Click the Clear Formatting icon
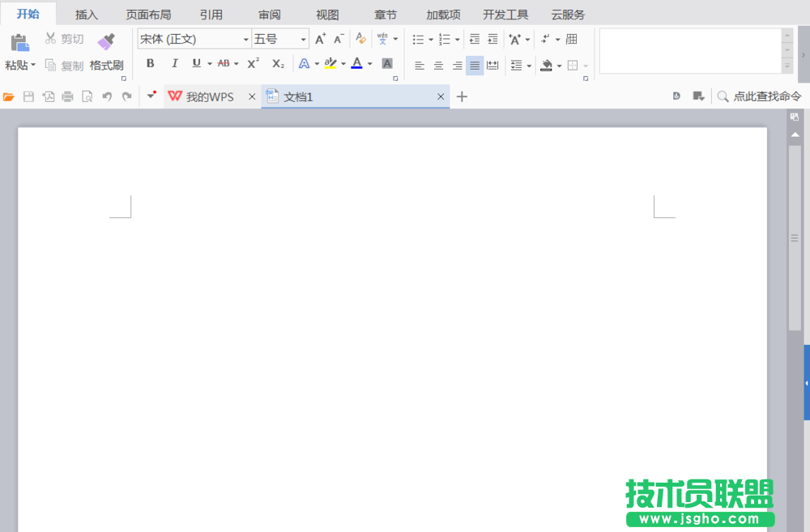 (x=360, y=38)
